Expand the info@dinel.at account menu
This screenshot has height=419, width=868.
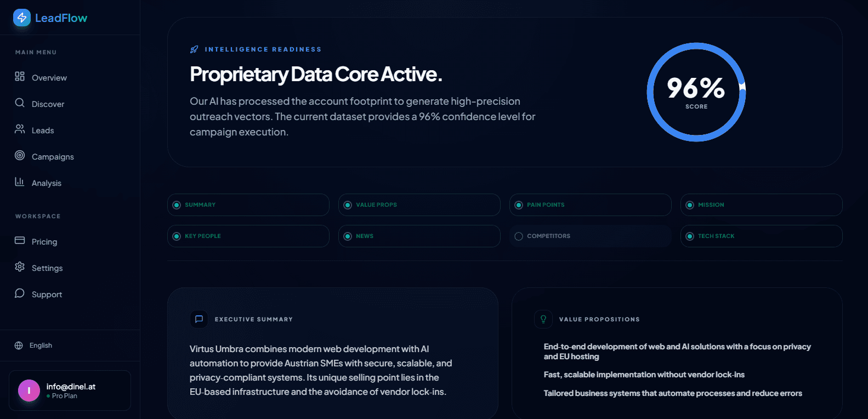pyautogui.click(x=70, y=390)
